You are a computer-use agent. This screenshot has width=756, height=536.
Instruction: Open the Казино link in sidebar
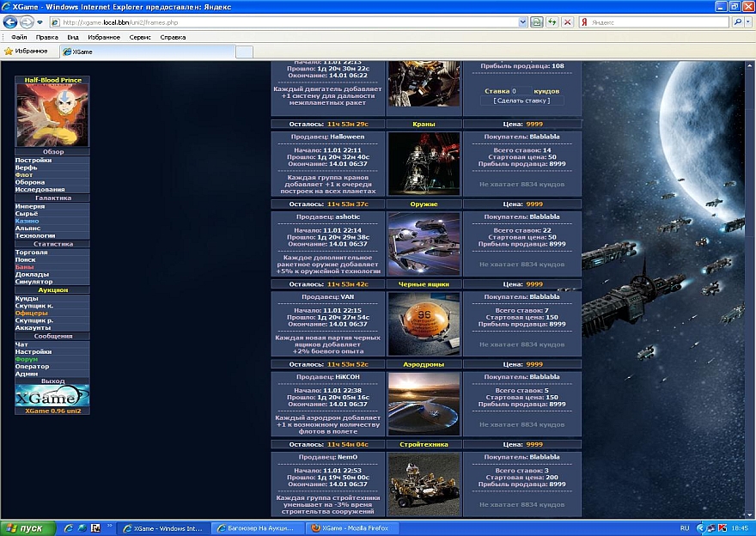pos(27,221)
